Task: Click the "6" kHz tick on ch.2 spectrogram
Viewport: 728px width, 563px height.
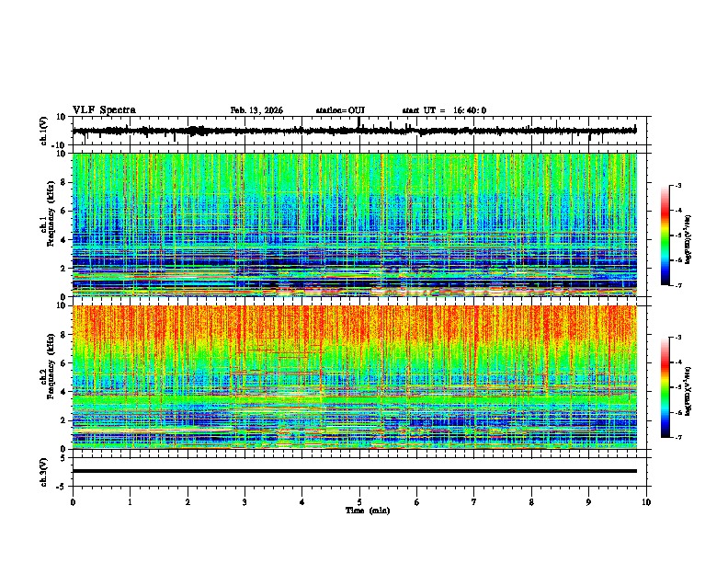Action: click(x=63, y=363)
